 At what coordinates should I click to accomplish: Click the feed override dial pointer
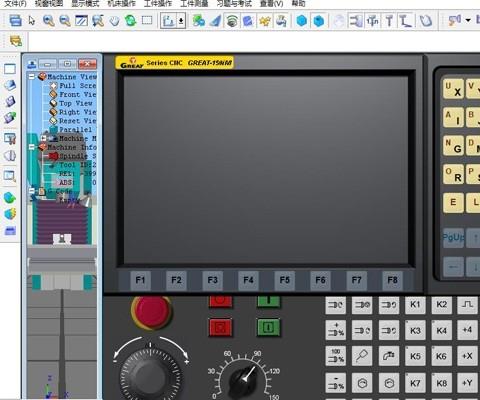246,379
